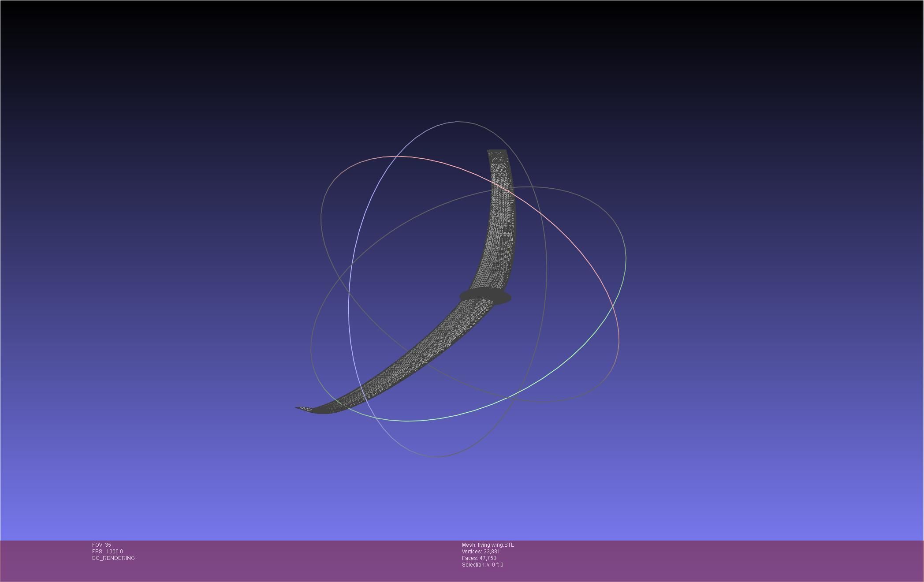Click the BO_RENDERING status text
The width and height of the screenshot is (924, 582).
click(113, 558)
